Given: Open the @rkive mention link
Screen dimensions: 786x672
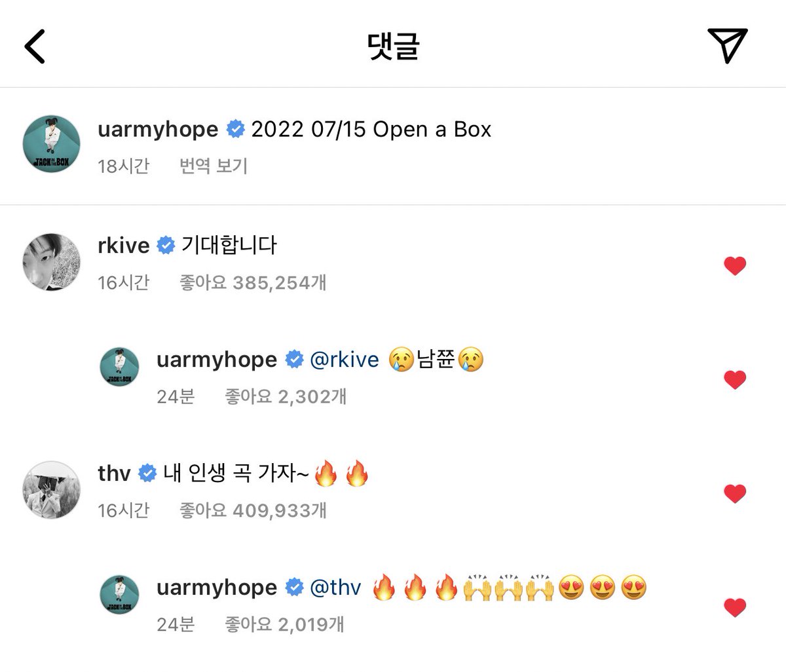Looking at the screenshot, I should 344,360.
